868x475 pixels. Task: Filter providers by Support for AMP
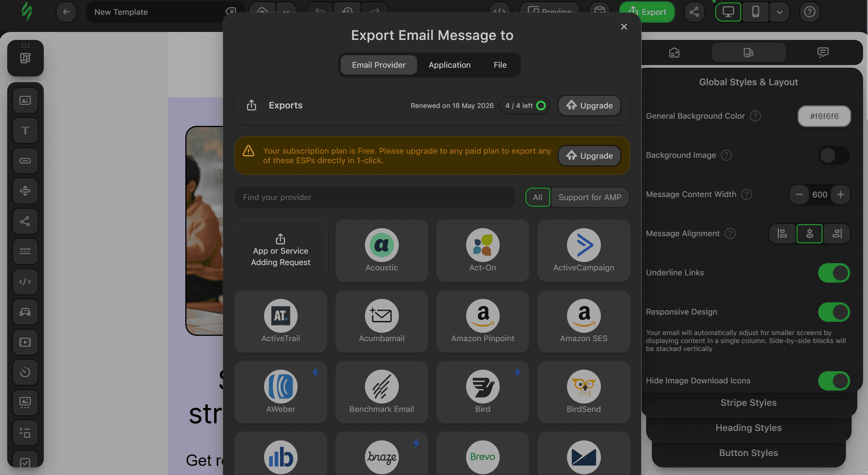tap(590, 197)
